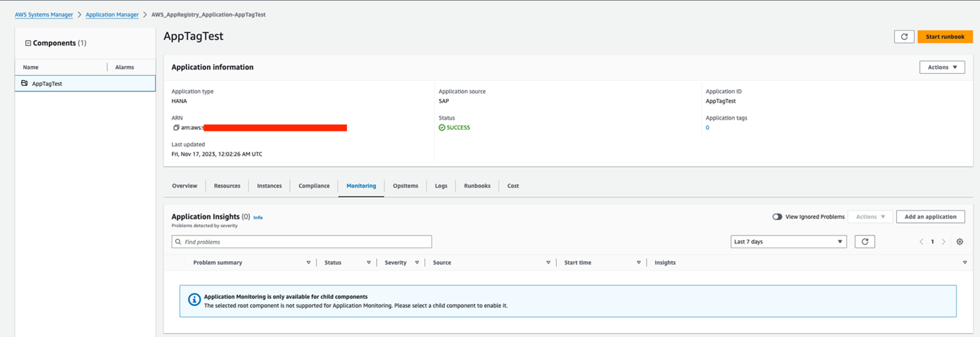The height and width of the screenshot is (337, 980).
Task: Click the SUCCESS status check icon
Action: point(442,127)
